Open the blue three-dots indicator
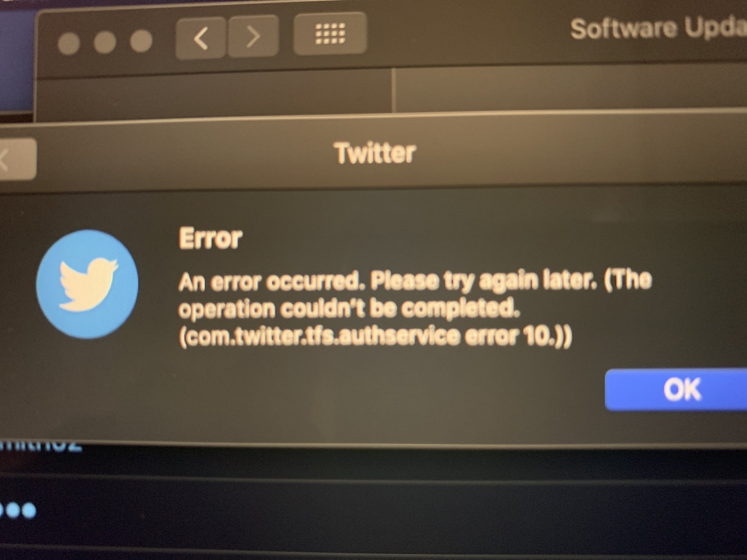This screenshot has height=560, width=747. tap(17, 510)
